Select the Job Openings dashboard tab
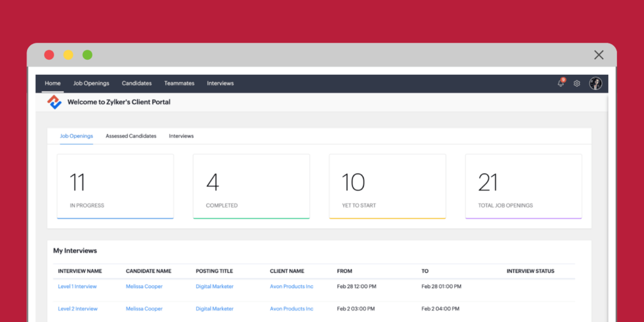Viewport: 644px width, 322px height. coord(76,136)
